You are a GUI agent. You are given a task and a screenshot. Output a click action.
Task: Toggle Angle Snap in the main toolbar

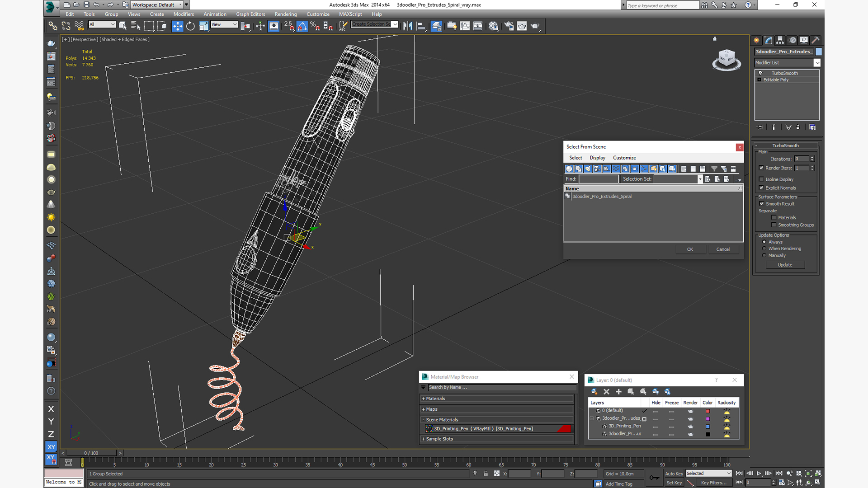coord(302,26)
